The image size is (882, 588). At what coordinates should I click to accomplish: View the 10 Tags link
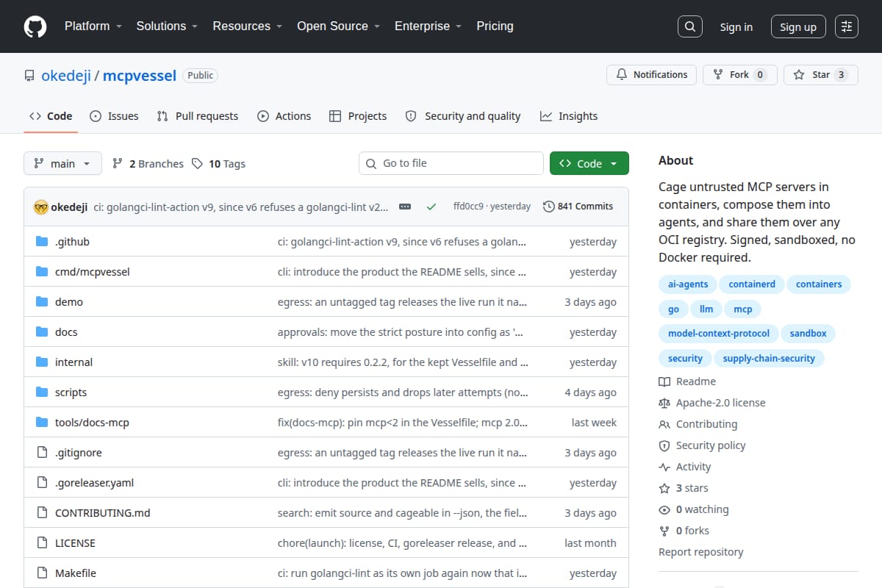tap(218, 164)
